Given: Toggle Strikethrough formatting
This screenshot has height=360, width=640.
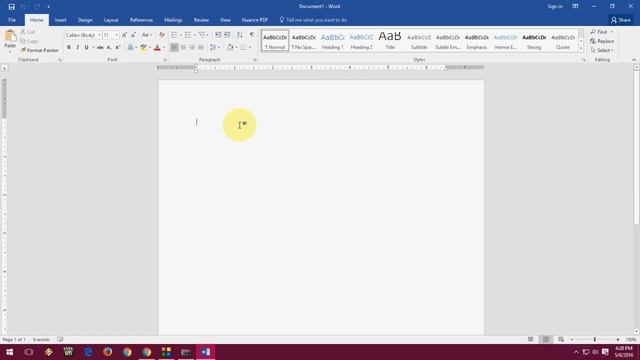Looking at the screenshot, I should point(100,48).
